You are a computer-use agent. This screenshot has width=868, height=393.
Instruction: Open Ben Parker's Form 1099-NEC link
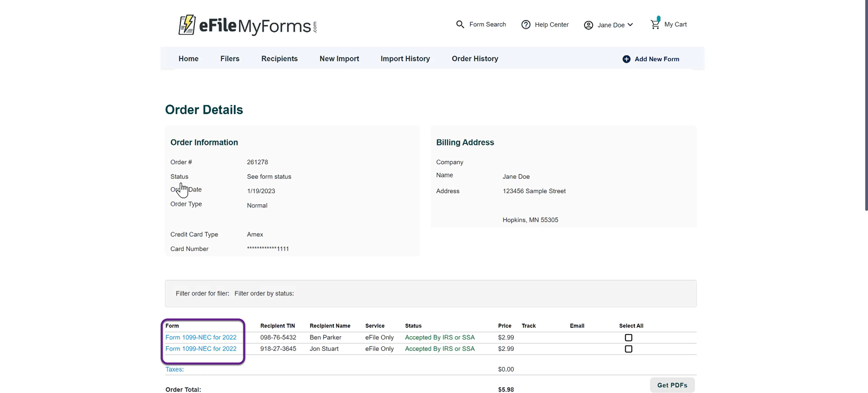tap(201, 337)
